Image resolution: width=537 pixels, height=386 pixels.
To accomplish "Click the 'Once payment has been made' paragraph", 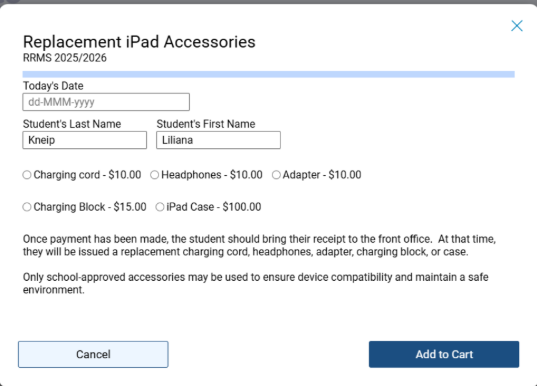I will pos(259,245).
